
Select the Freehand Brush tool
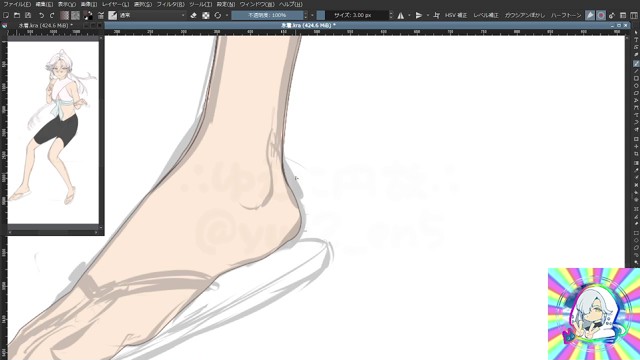pos(636,63)
